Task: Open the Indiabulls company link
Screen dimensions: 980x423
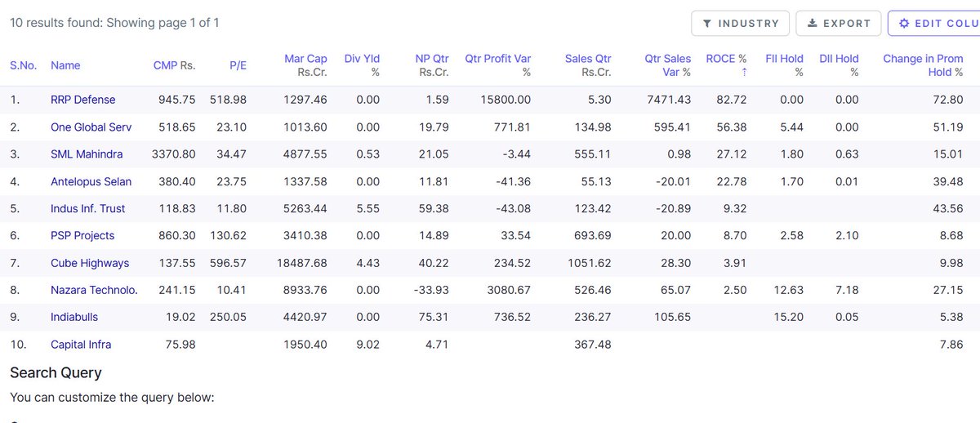Action: (x=75, y=317)
